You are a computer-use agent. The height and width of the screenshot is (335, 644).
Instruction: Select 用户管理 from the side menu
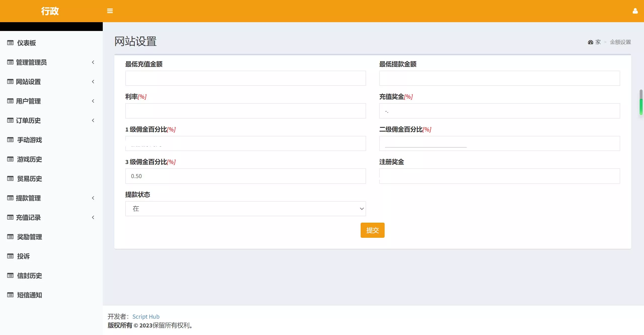pyautogui.click(x=28, y=101)
